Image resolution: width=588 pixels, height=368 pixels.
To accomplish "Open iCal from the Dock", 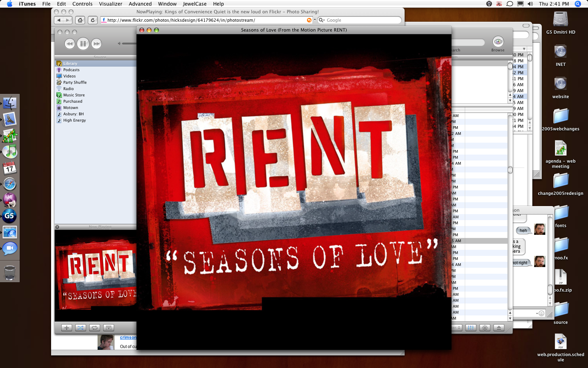I will (x=10, y=168).
